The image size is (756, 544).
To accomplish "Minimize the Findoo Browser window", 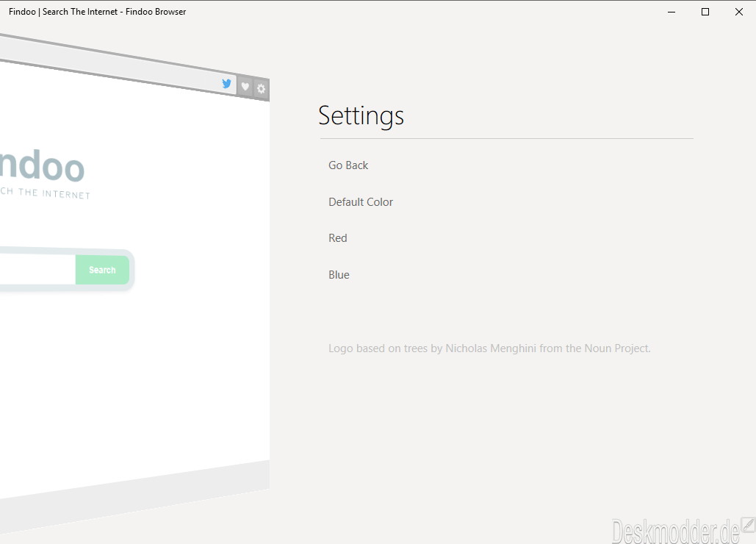I will 672,12.
